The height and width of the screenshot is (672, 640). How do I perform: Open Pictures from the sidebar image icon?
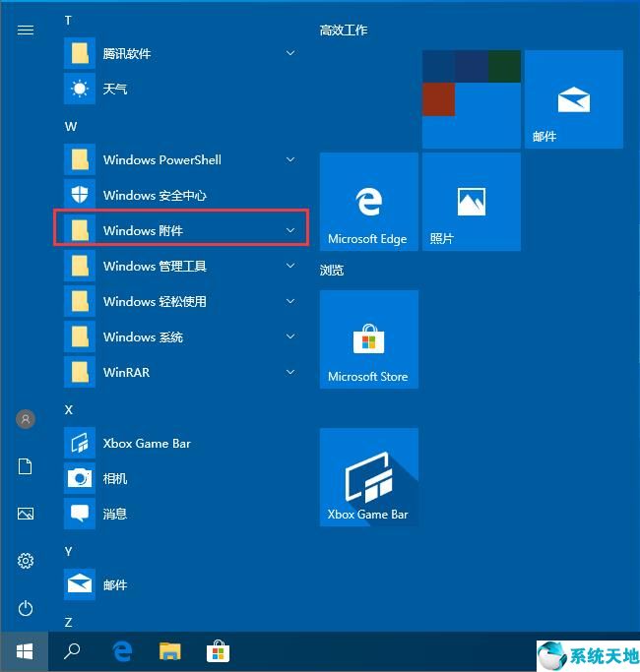pos(26,514)
